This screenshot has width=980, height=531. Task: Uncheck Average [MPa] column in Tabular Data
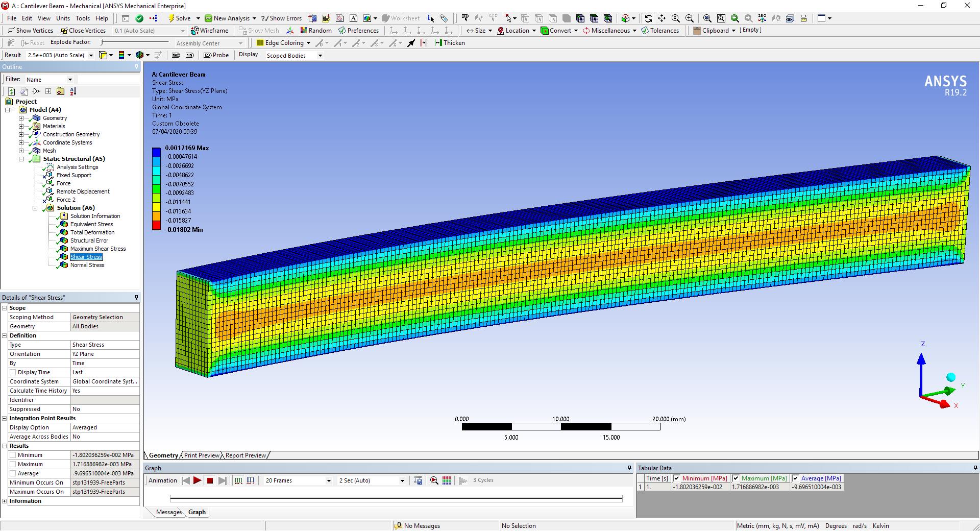[x=795, y=478]
